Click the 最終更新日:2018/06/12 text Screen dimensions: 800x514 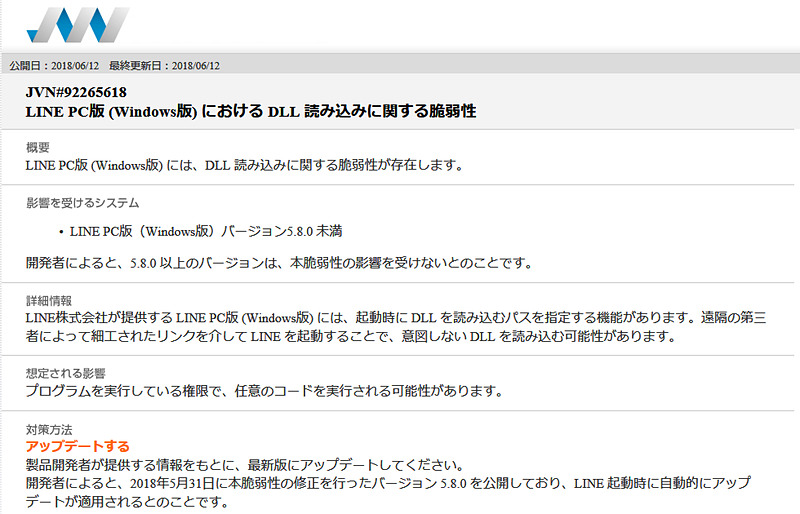click(164, 65)
